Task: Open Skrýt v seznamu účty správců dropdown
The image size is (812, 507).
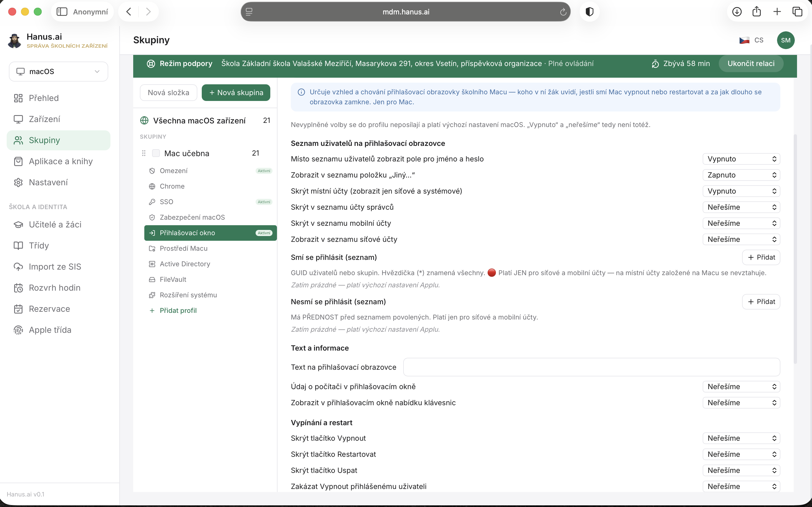Action: (x=741, y=207)
